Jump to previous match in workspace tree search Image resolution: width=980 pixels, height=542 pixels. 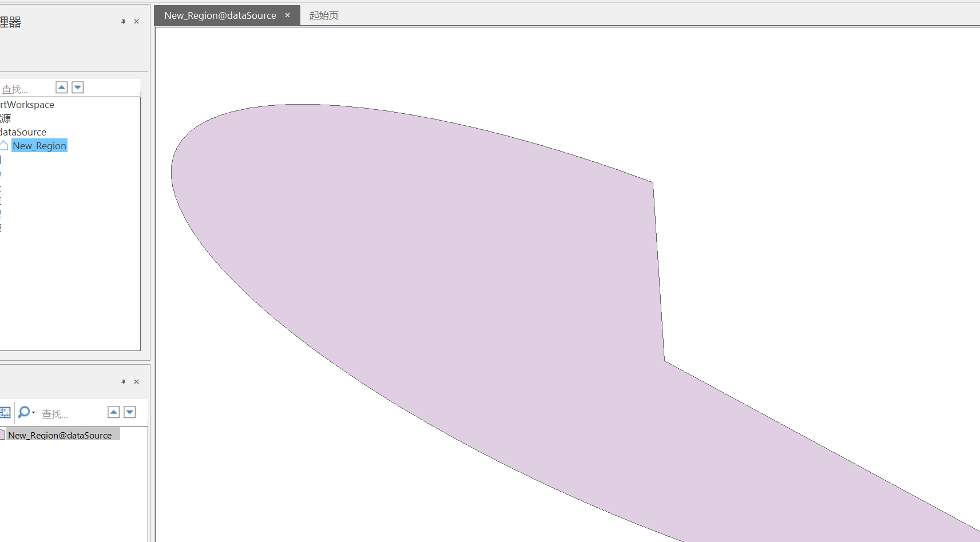click(62, 87)
